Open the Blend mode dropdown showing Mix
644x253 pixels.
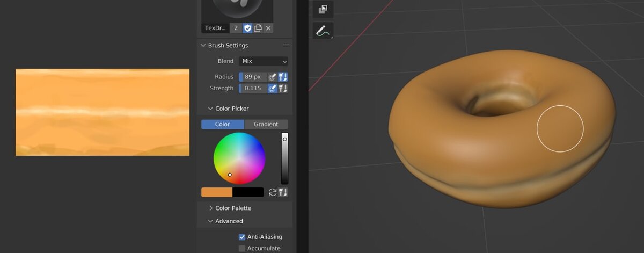264,61
